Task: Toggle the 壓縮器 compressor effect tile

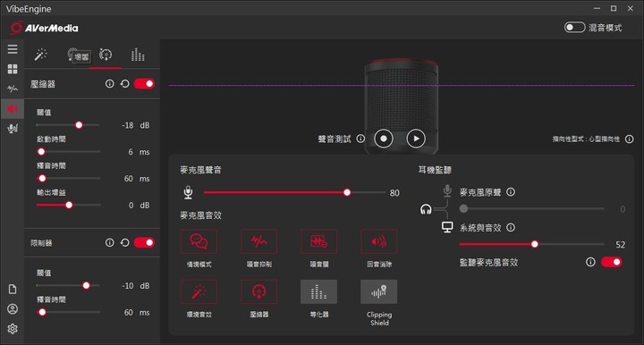Action: 258,291
